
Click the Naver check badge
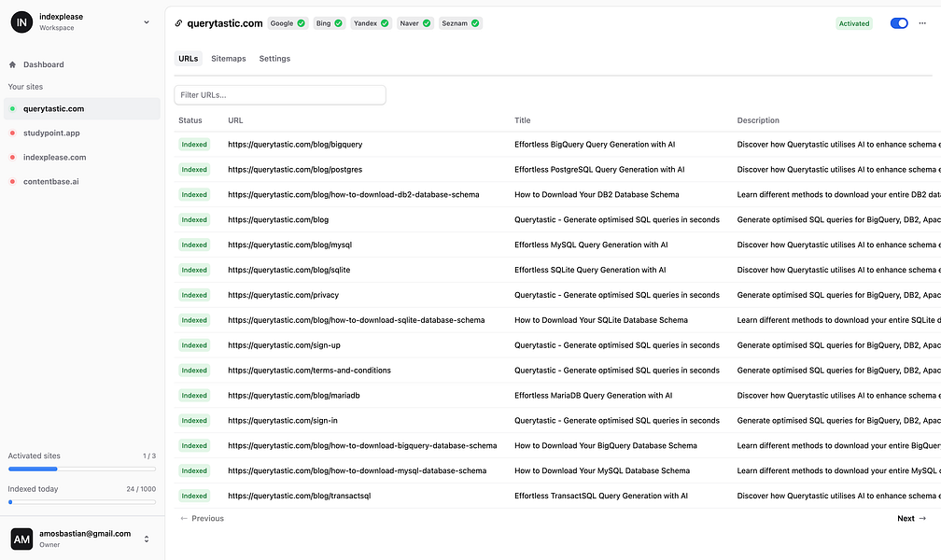[415, 23]
